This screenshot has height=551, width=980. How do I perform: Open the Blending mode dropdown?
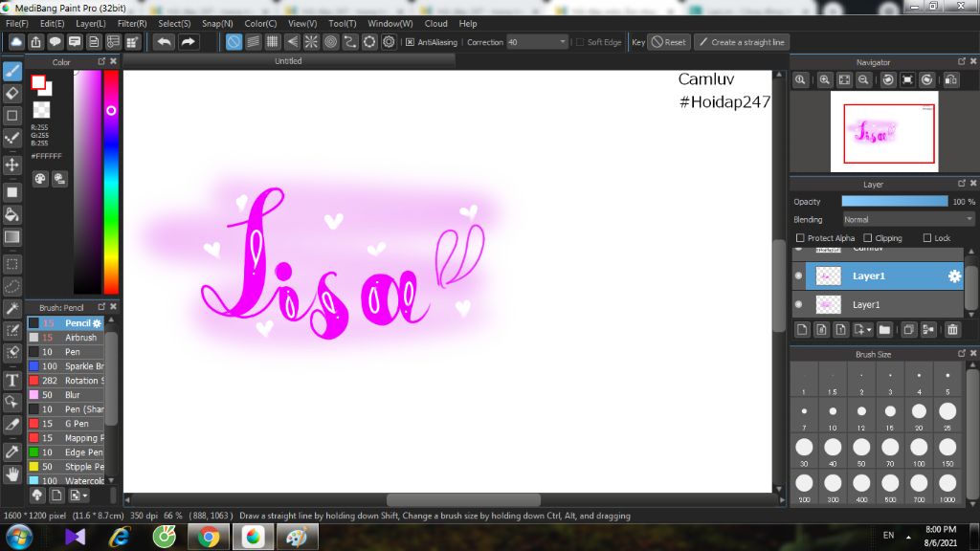tap(908, 219)
